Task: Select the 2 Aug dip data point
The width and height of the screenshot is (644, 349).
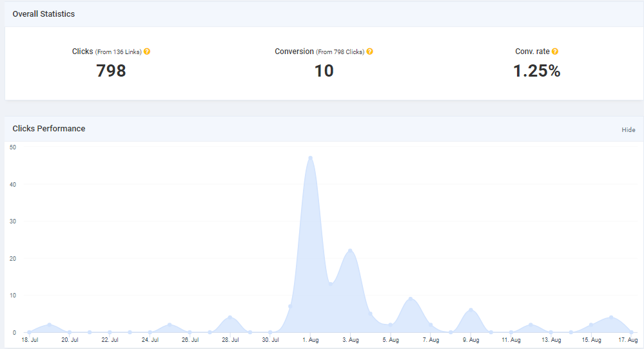Action: point(331,283)
